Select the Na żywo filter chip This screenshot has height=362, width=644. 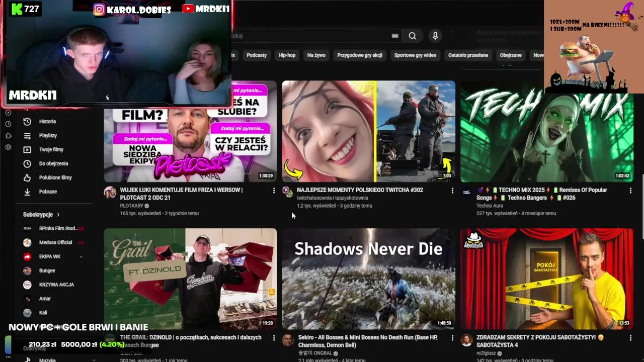pyautogui.click(x=316, y=55)
